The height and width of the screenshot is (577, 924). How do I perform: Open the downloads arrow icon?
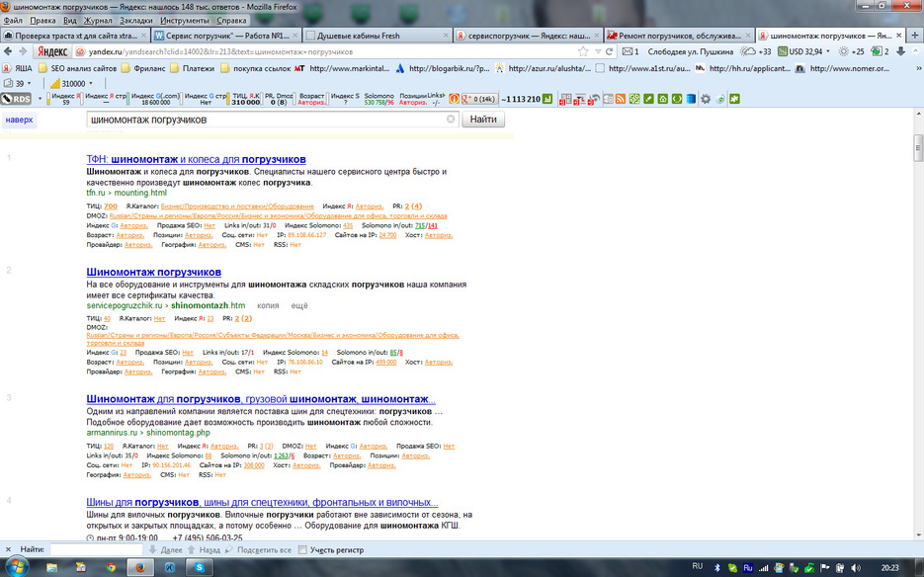[x=900, y=51]
